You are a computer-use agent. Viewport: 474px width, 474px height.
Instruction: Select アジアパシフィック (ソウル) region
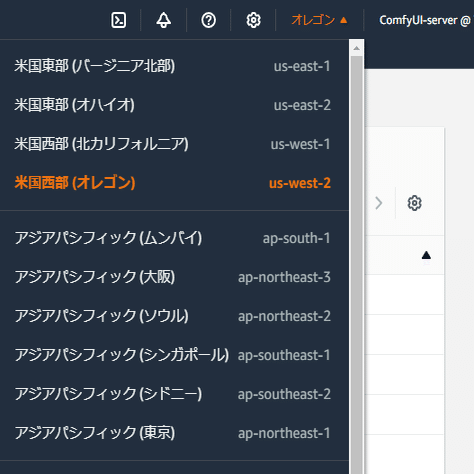[172, 316]
